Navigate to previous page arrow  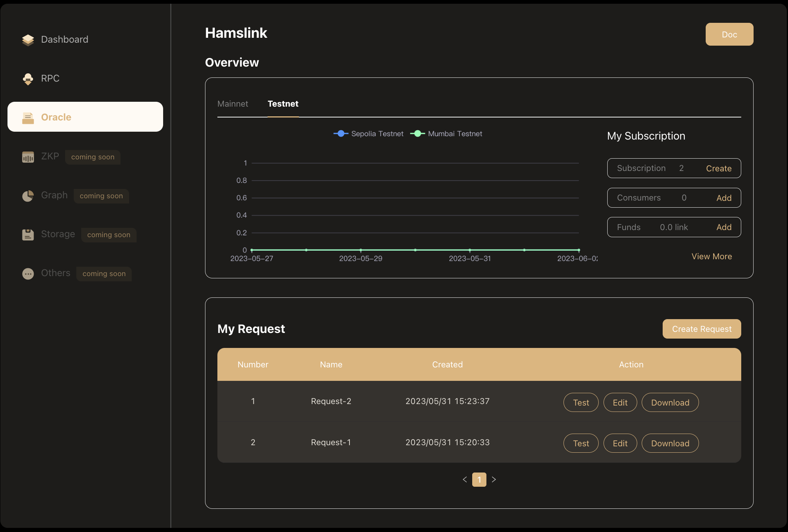(x=465, y=479)
